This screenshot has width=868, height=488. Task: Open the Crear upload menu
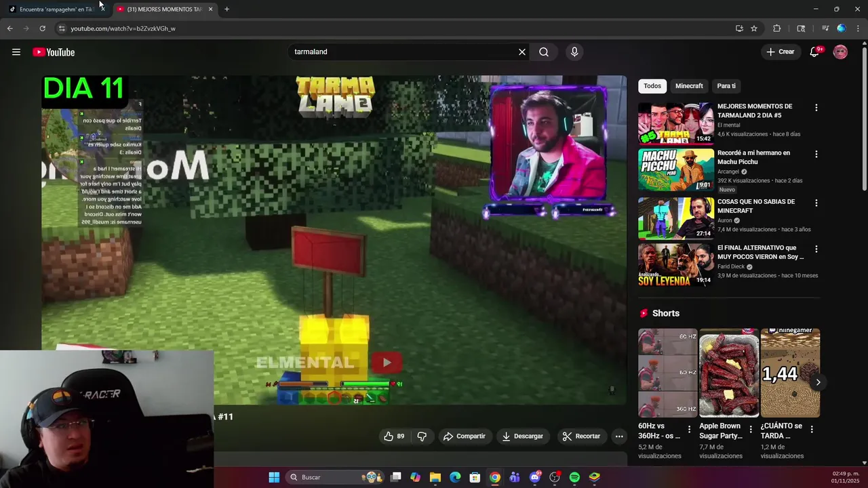[x=780, y=52]
